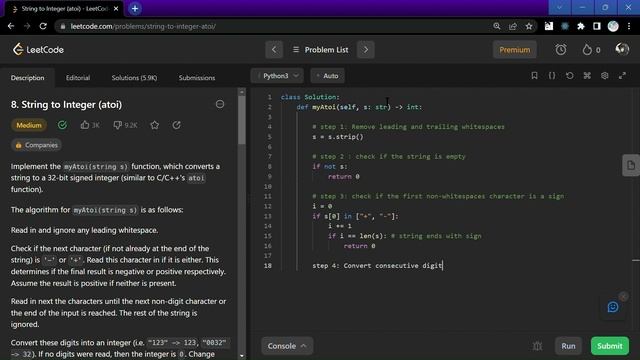Switch to the Editorial tab
The image size is (640, 360).
pyautogui.click(x=78, y=78)
